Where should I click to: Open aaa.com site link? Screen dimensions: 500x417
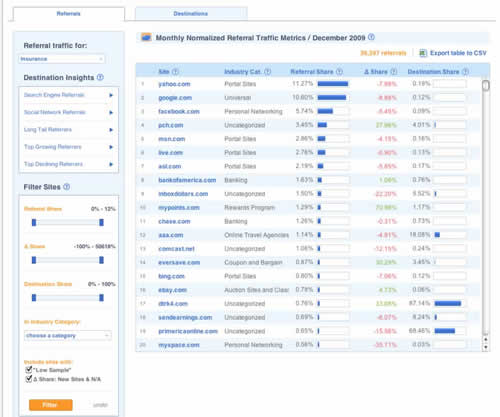click(171, 235)
